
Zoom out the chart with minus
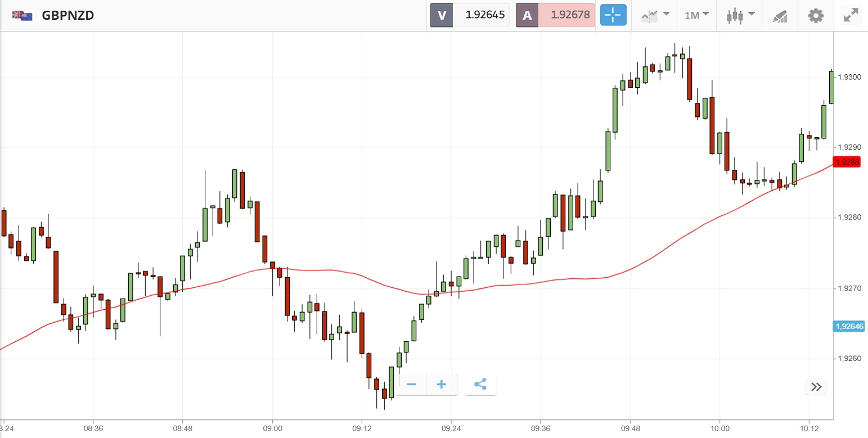point(411,385)
